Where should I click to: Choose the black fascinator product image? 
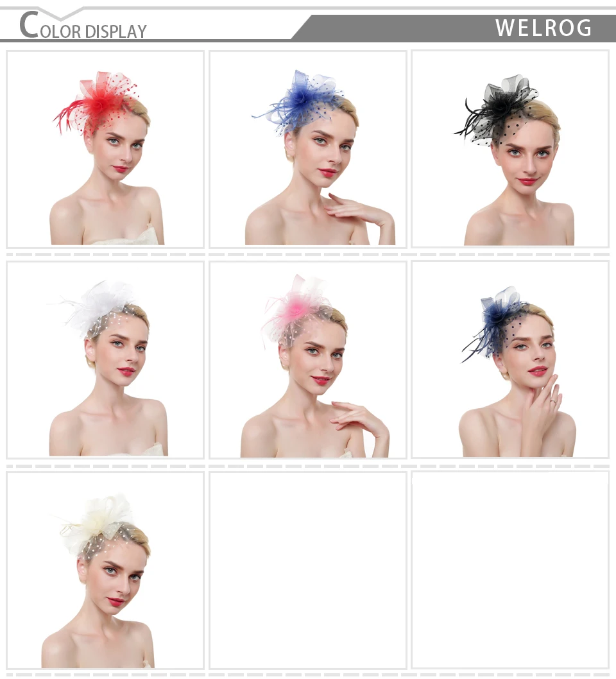pyautogui.click(x=510, y=149)
